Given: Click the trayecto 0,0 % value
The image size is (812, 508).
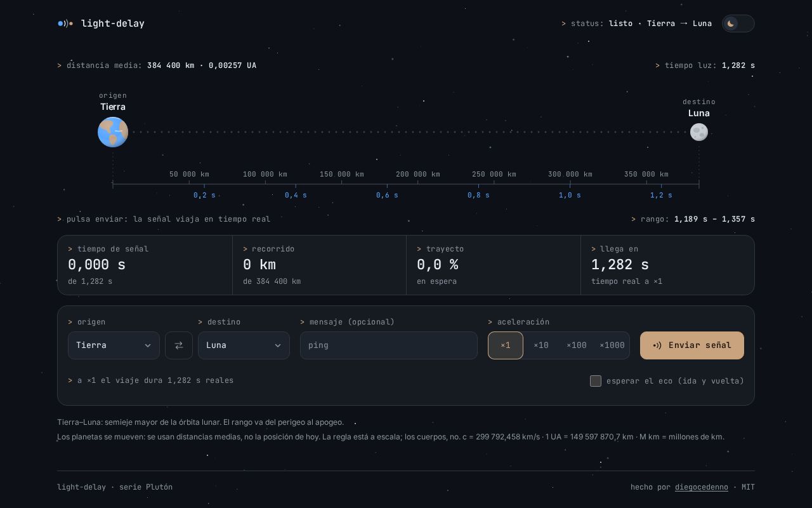Looking at the screenshot, I should (x=438, y=265).
